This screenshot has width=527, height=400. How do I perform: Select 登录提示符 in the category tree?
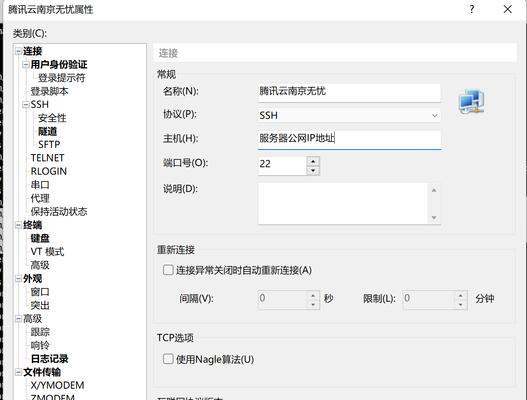coord(62,78)
